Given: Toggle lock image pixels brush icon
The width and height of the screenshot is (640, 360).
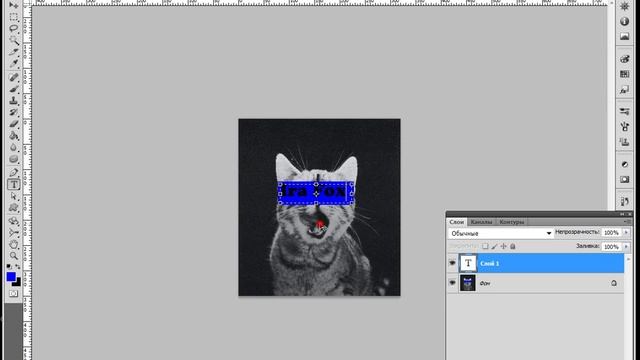Looking at the screenshot, I should [x=494, y=246].
